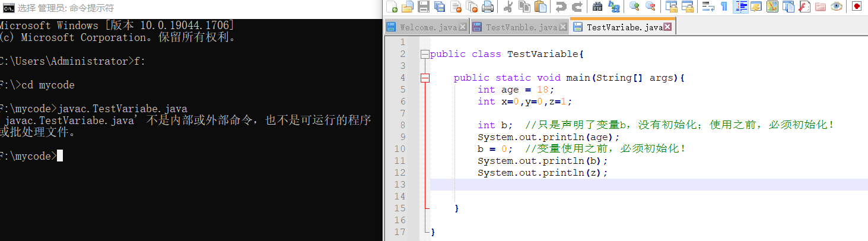Click command prompt title bar text
868x241 pixels.
tap(66, 8)
